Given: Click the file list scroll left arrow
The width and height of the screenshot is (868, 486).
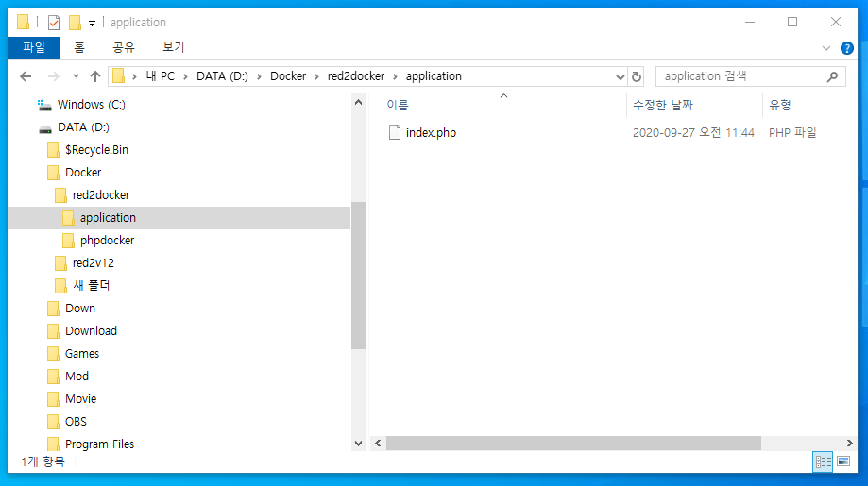Looking at the screenshot, I should (x=378, y=443).
